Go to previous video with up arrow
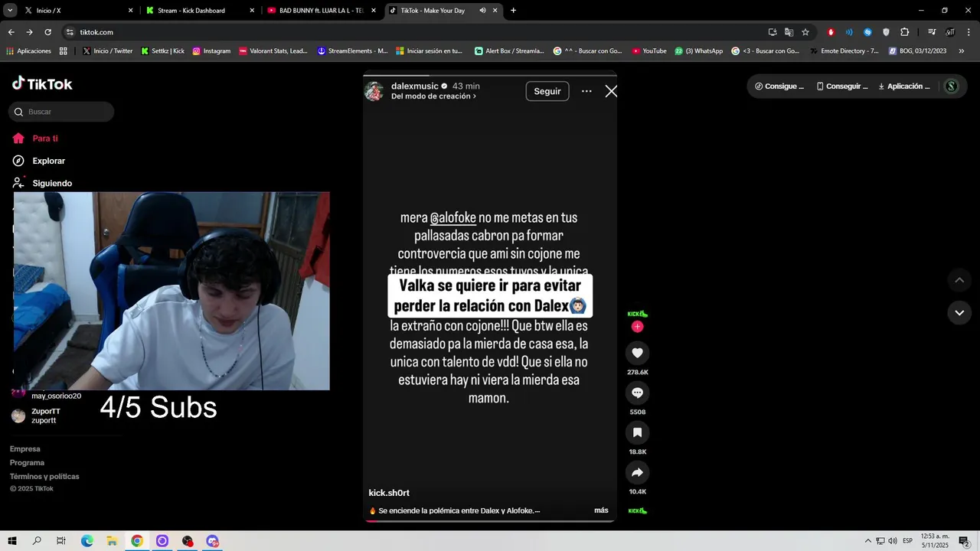980x551 pixels. 959,279
